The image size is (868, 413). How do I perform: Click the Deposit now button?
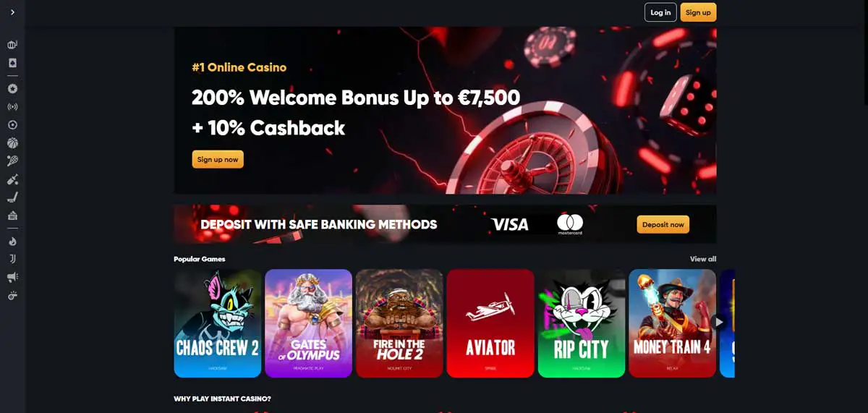tap(663, 224)
